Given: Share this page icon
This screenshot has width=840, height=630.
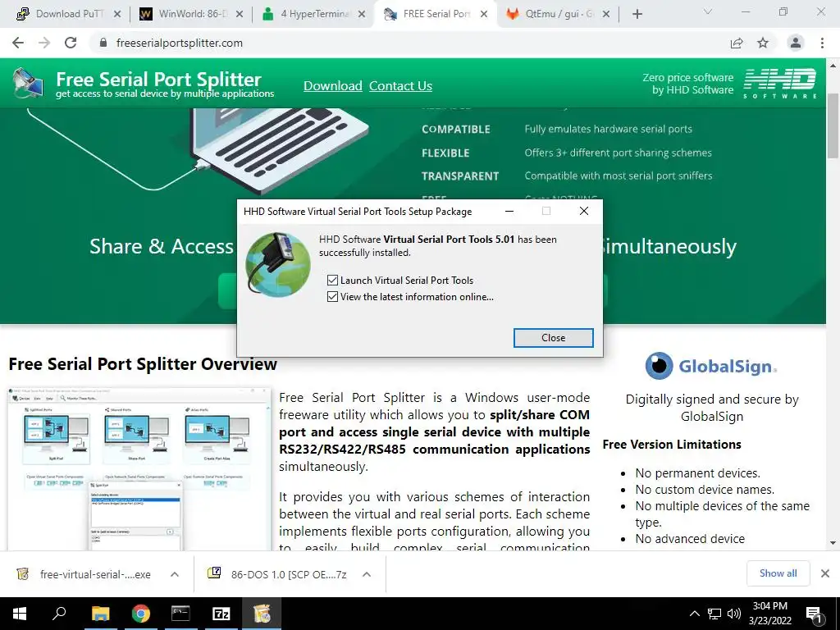Looking at the screenshot, I should 737,43.
